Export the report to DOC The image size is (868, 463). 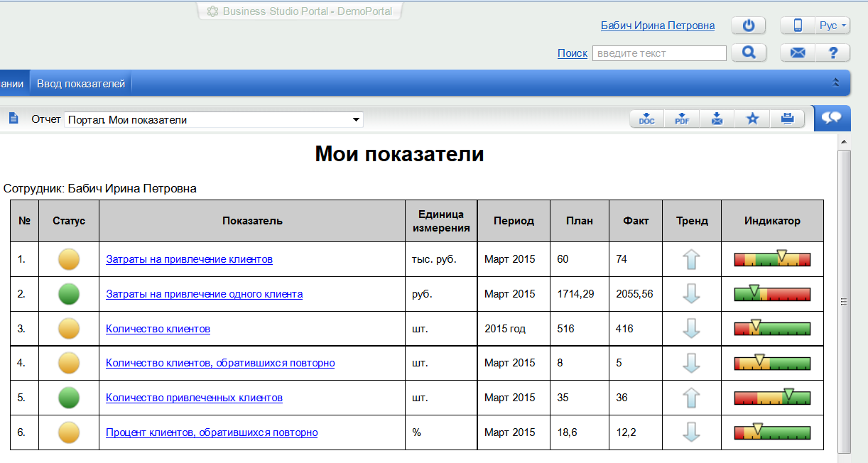(646, 119)
